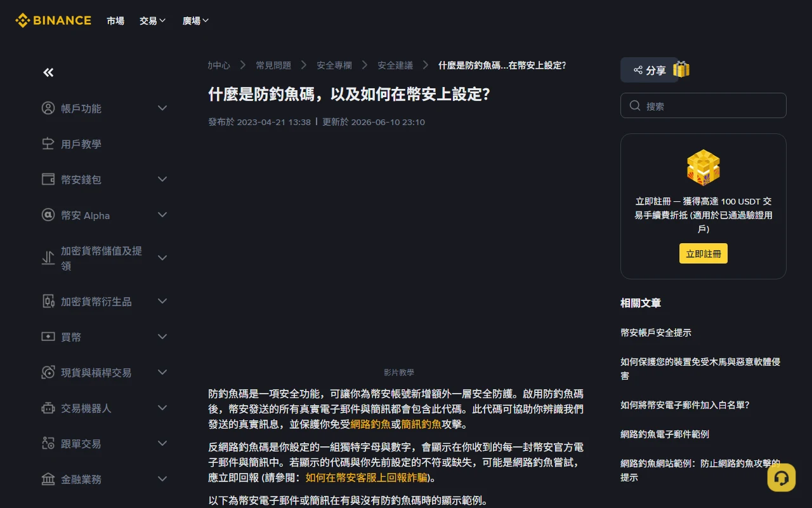Expand the 現貨與槓桿交易 chevron

pos(162,372)
